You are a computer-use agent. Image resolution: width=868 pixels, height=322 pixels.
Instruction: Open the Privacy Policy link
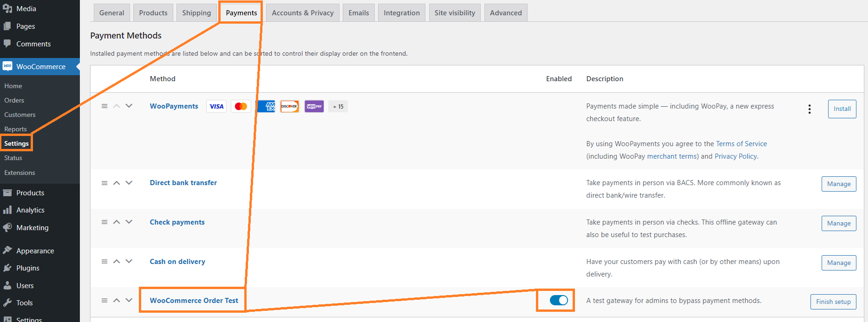[736, 156]
